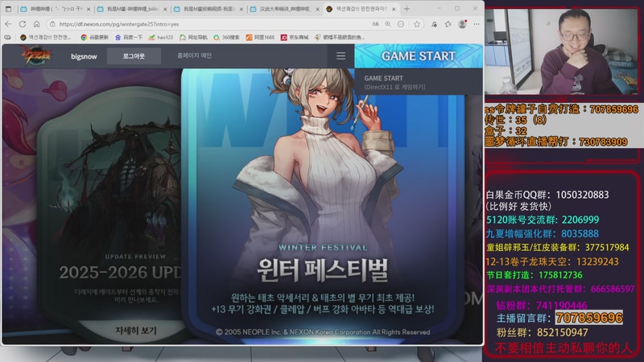The height and width of the screenshot is (362, 644).
Task: Open the 京东商城 bookmark
Action: point(295,37)
